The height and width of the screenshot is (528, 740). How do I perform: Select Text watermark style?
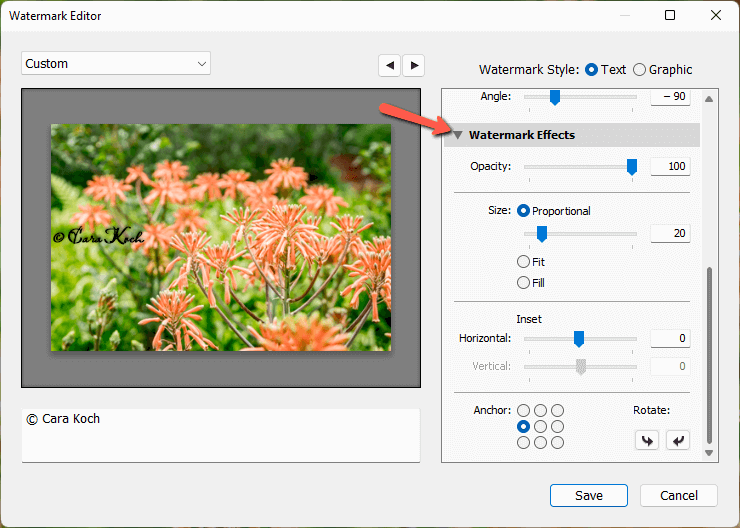(x=591, y=70)
